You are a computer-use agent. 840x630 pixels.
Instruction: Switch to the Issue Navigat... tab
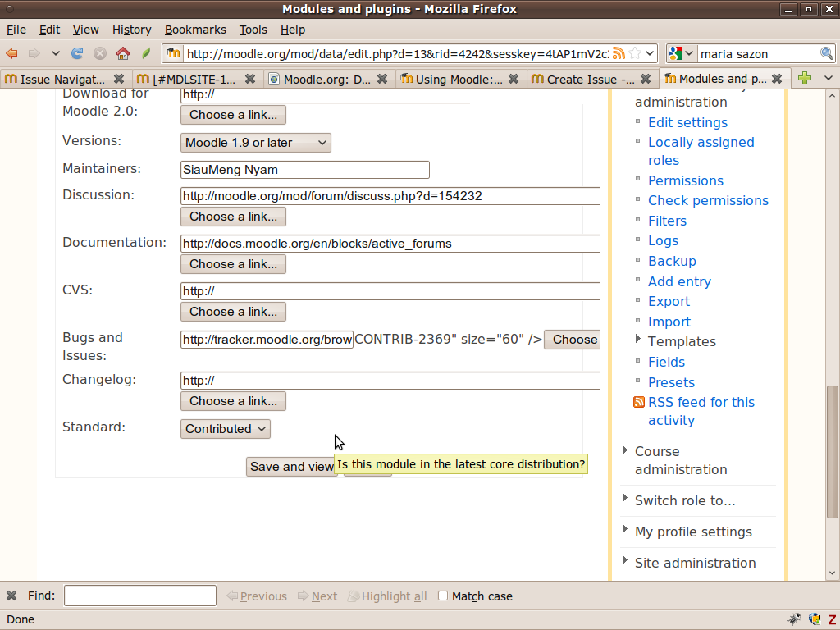click(63, 80)
